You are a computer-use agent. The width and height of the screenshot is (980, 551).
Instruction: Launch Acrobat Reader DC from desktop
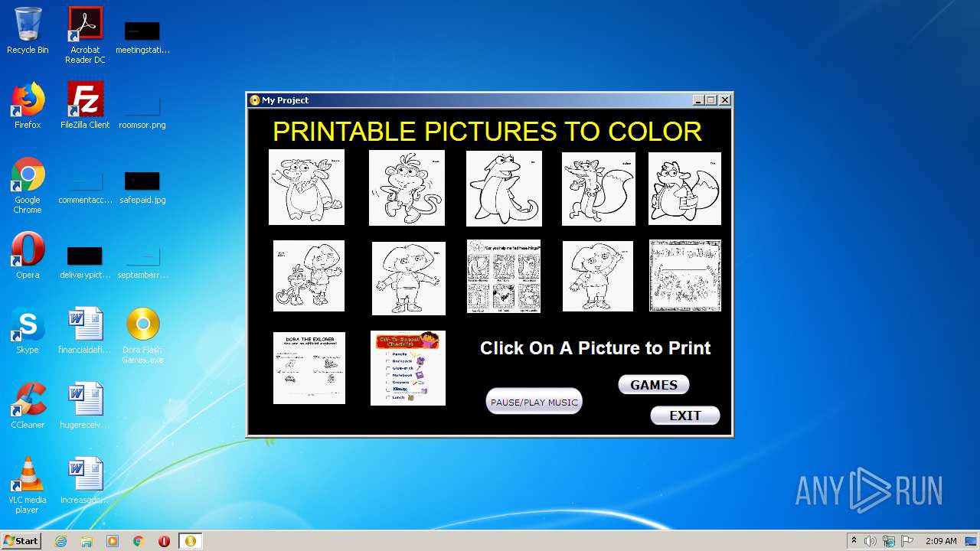click(x=85, y=34)
